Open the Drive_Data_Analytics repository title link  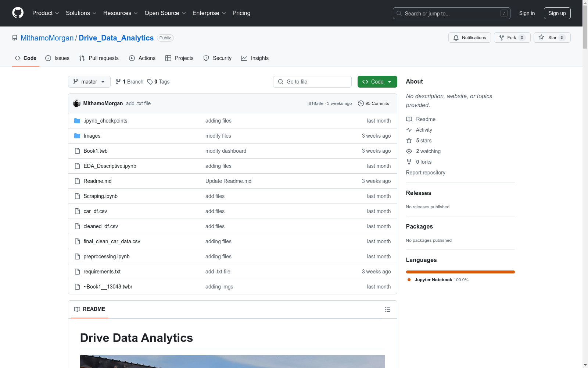(116, 38)
